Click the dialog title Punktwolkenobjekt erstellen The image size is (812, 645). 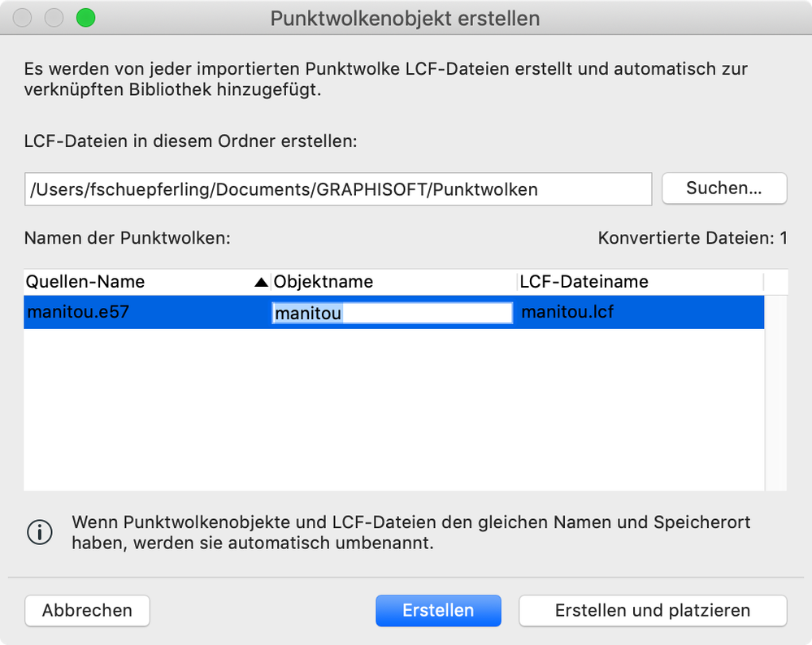tap(405, 18)
